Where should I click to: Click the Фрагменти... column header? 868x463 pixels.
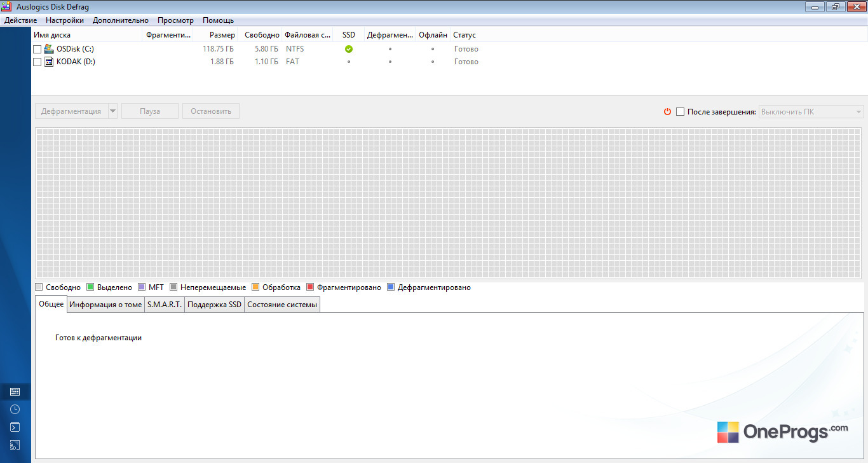coord(168,35)
